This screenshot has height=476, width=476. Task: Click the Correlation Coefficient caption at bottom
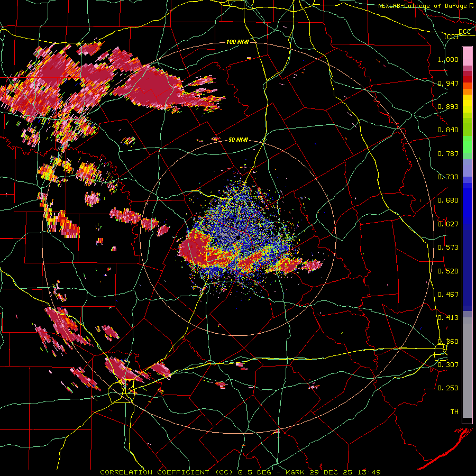(240, 472)
